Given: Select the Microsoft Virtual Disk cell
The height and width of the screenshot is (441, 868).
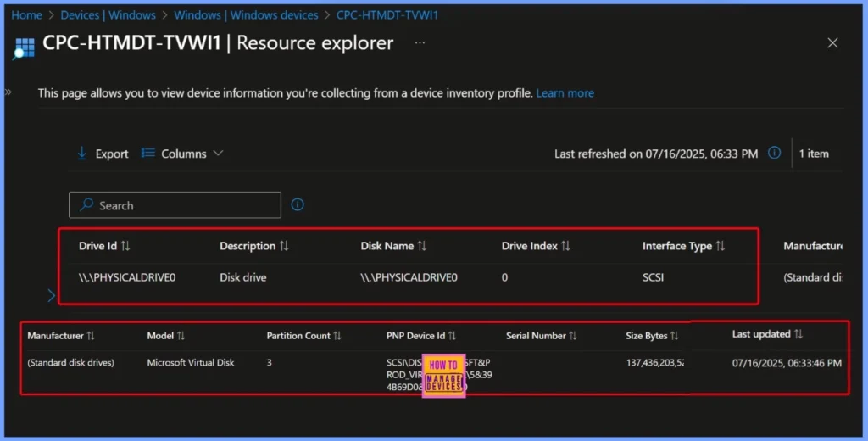Looking at the screenshot, I should point(191,363).
